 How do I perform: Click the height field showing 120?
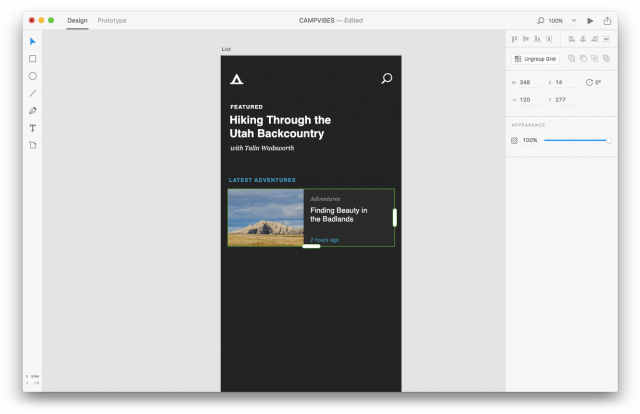click(x=529, y=99)
